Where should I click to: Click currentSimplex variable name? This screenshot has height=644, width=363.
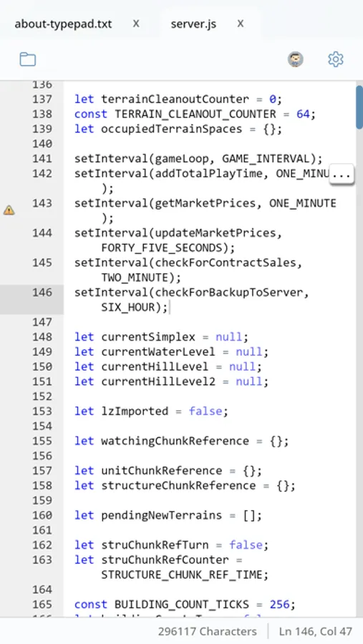[x=148, y=337]
